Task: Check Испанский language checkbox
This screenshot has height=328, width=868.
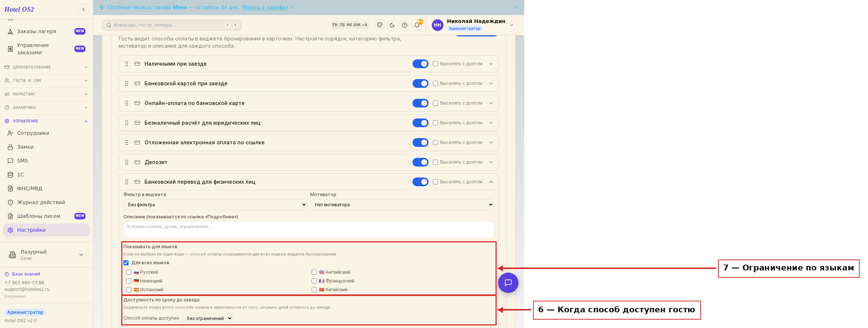Action: (129, 290)
